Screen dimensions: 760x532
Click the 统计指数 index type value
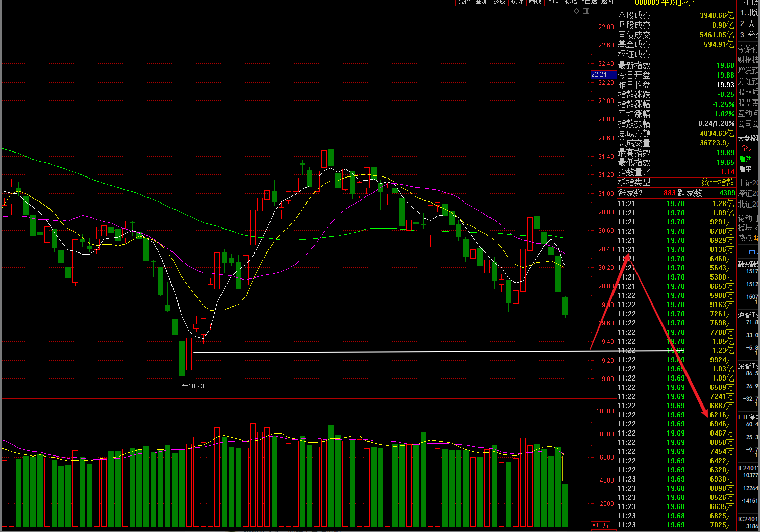(718, 183)
